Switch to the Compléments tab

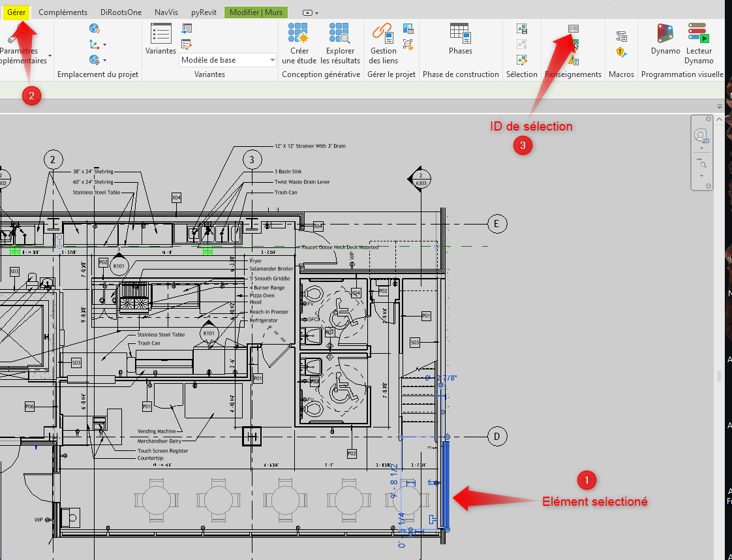click(x=63, y=12)
